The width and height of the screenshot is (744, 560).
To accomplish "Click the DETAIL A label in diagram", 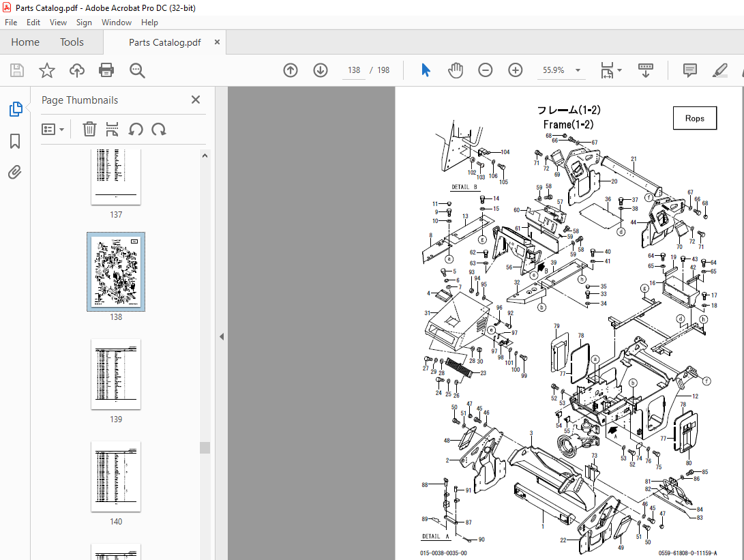I will click(435, 536).
